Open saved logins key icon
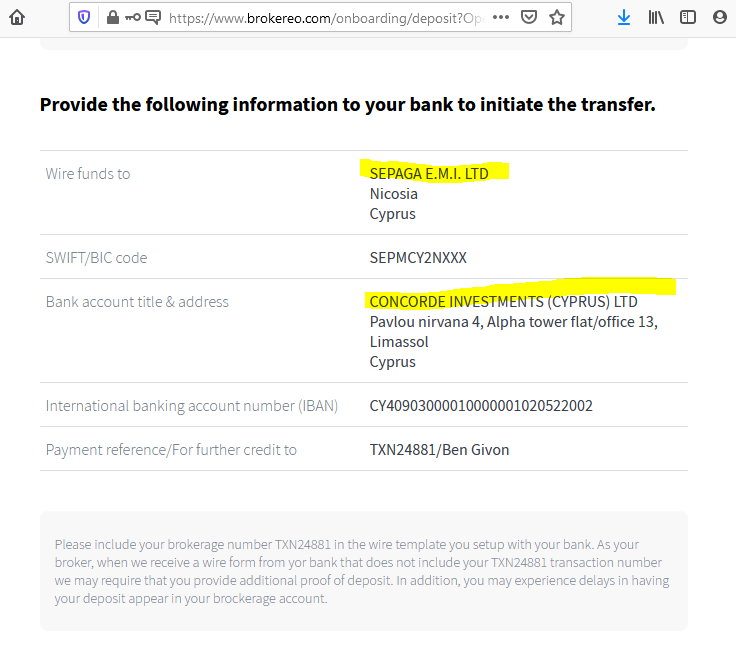The height and width of the screenshot is (651, 736). (133, 18)
